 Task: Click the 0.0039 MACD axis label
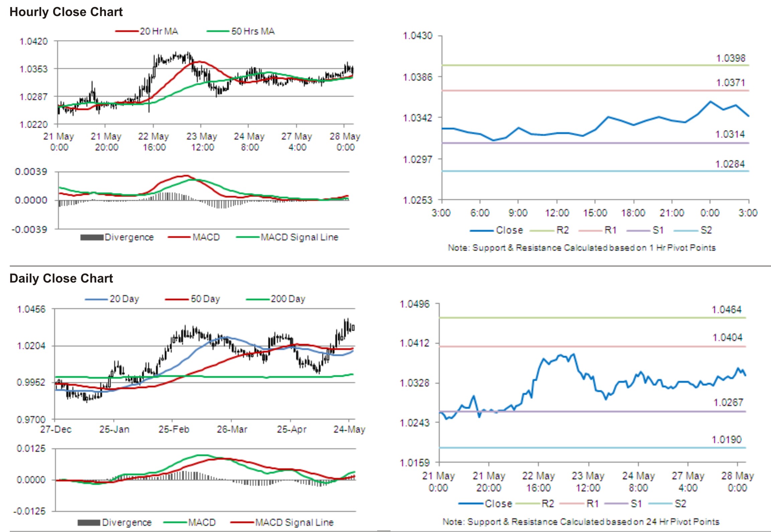[31, 172]
